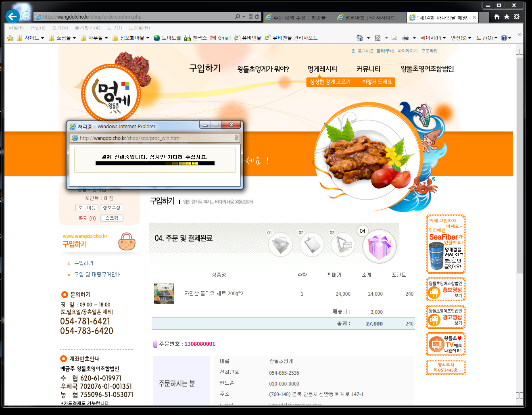The width and height of the screenshot is (532, 415).
Task: Open the 구입 및 대량구매안내 link
Action: (97, 274)
